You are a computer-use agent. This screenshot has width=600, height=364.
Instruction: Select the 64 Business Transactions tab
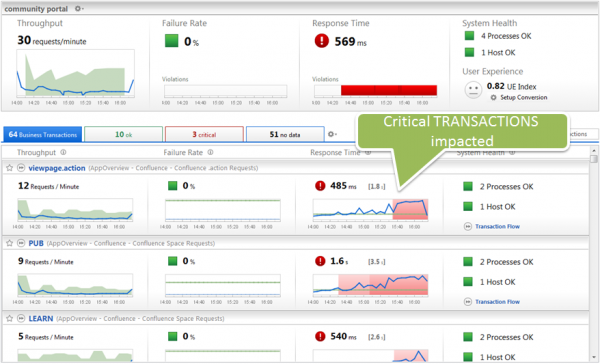coord(42,134)
